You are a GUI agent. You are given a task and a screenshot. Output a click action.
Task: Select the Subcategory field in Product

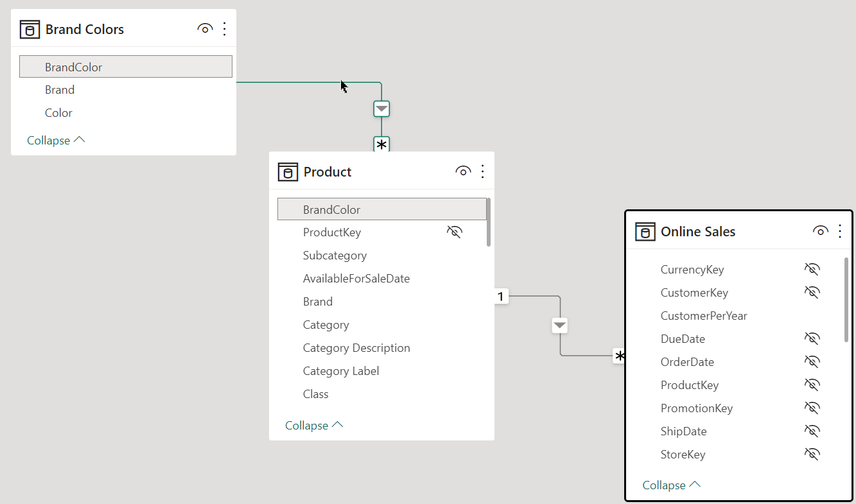[335, 256]
